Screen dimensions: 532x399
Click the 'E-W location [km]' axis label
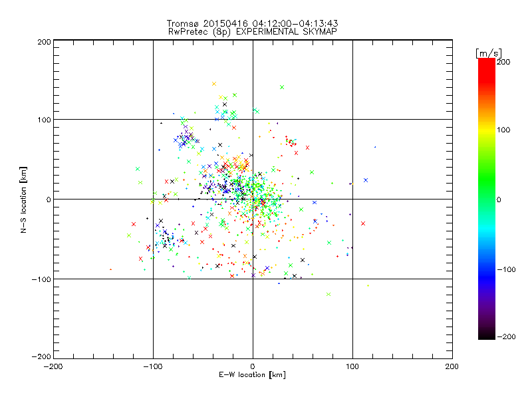click(252, 374)
